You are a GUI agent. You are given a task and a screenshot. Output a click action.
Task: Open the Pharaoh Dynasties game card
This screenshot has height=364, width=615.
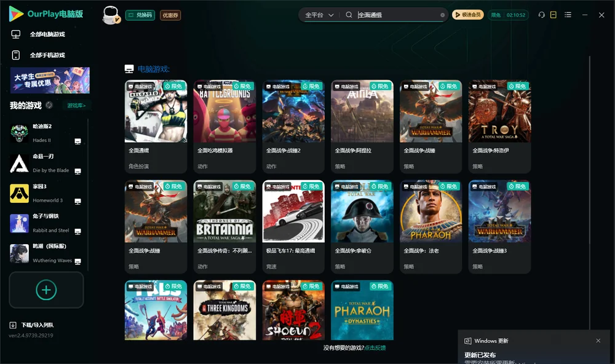[362, 310]
